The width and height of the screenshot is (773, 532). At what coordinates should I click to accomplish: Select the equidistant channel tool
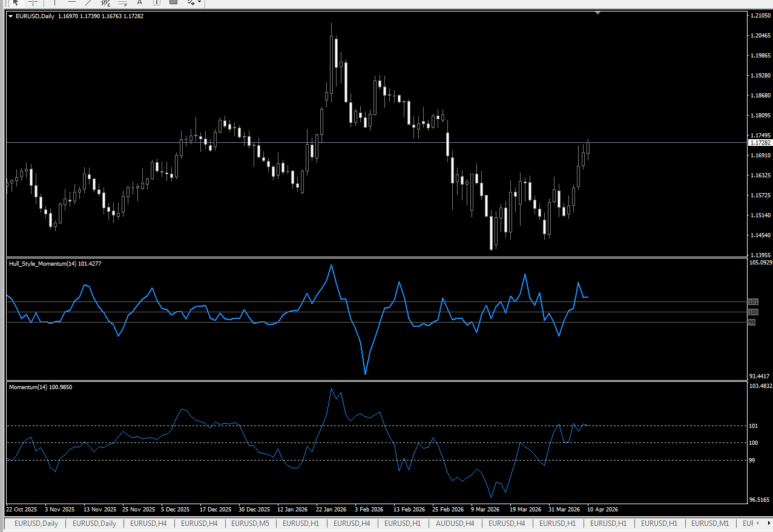(x=105, y=2)
